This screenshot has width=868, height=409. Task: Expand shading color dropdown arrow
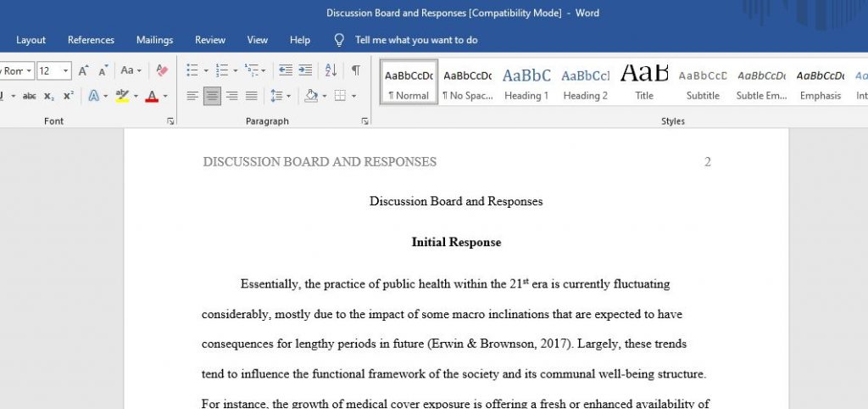(325, 97)
